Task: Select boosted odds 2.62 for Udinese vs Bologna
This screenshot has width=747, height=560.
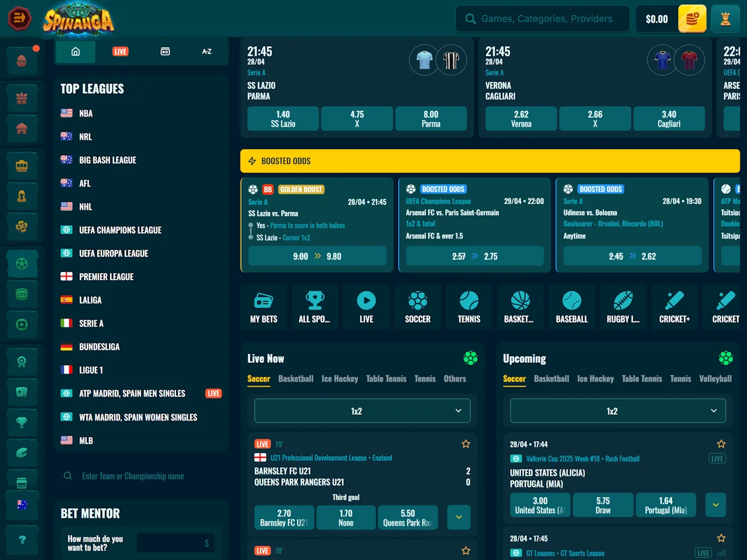Action: [x=633, y=256]
